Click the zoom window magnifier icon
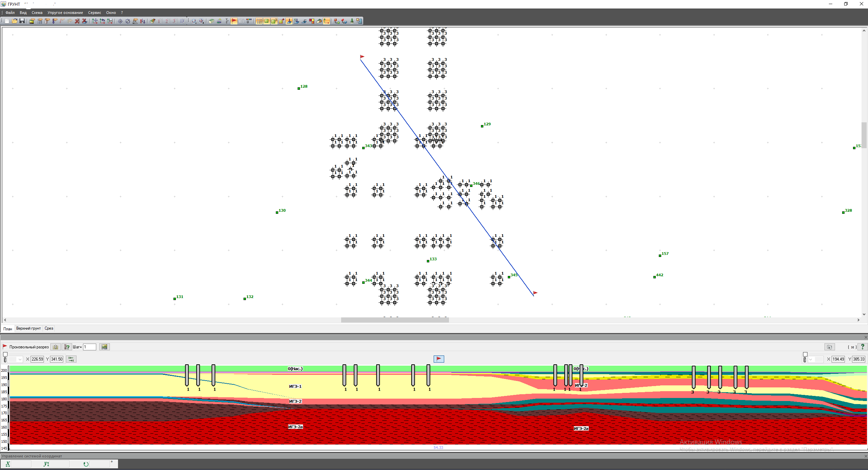This screenshot has height=470, width=868. tap(194, 21)
